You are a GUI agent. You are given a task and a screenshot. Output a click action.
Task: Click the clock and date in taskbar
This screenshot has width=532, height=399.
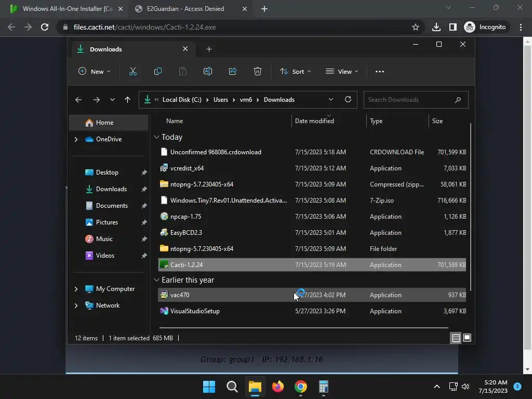pyautogui.click(x=493, y=387)
